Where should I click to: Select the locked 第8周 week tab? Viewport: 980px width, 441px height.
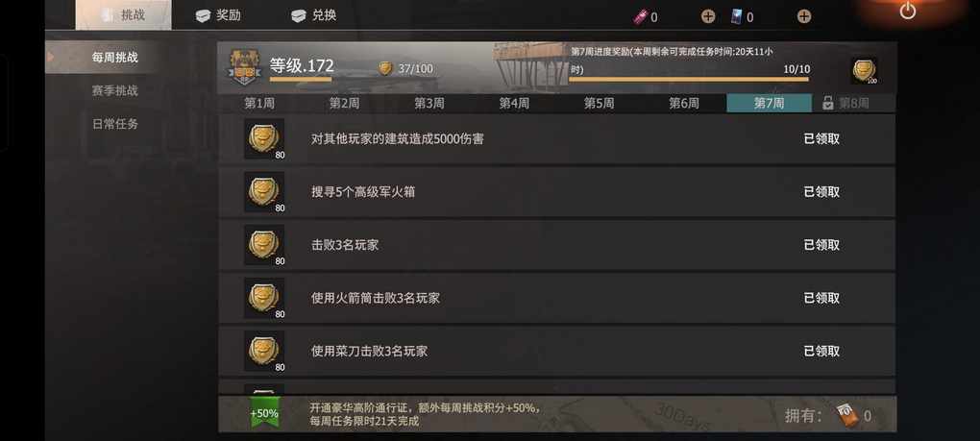[853, 104]
